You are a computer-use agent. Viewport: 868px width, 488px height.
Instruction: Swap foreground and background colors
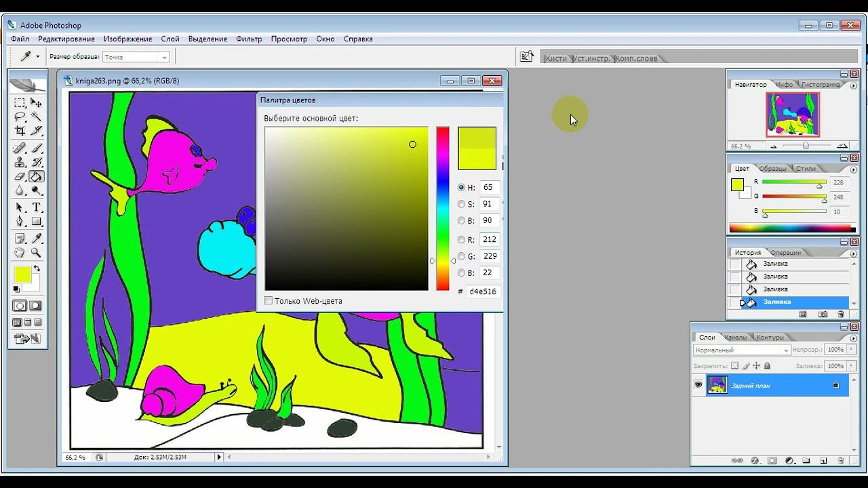(37, 269)
